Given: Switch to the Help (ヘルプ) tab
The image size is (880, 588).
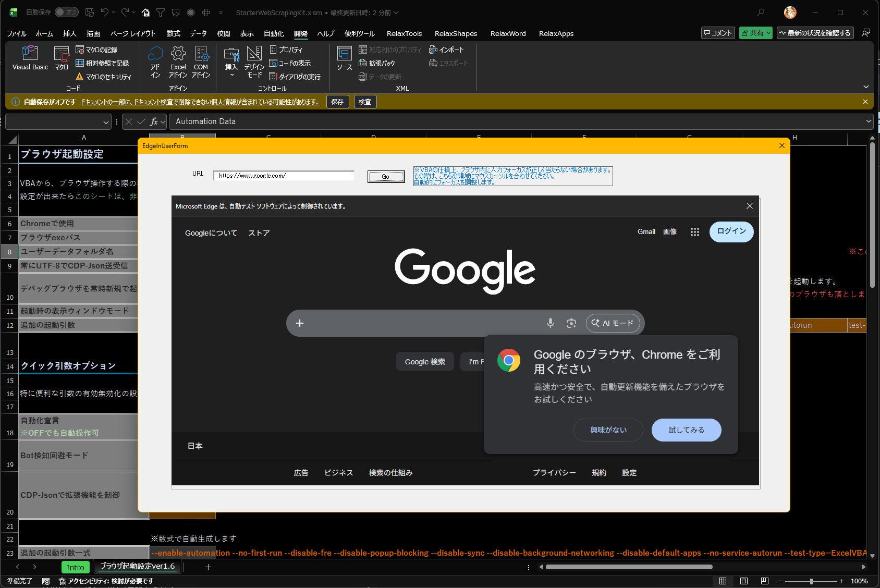Looking at the screenshot, I should (x=325, y=33).
